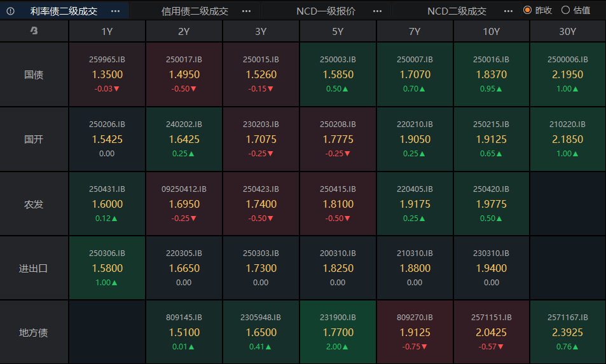Viewport: 606px width, 364px height.
Task: Click the 国债 row header
Action: point(34,74)
